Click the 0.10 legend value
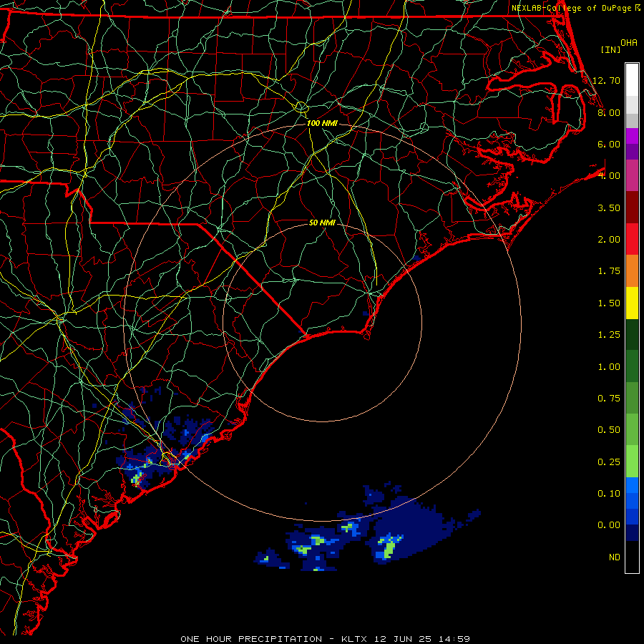 click(x=609, y=494)
